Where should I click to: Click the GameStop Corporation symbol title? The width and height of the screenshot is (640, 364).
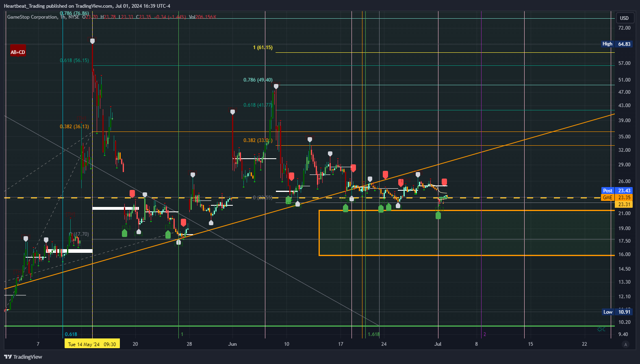pyautogui.click(x=33, y=17)
